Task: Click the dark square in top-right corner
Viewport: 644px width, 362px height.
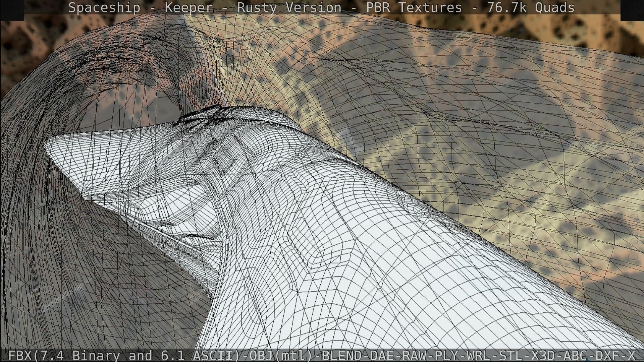Action: coord(632,10)
